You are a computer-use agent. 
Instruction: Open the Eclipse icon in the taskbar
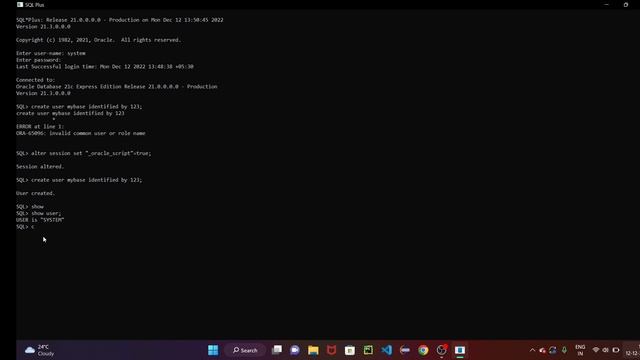[x=405, y=350]
